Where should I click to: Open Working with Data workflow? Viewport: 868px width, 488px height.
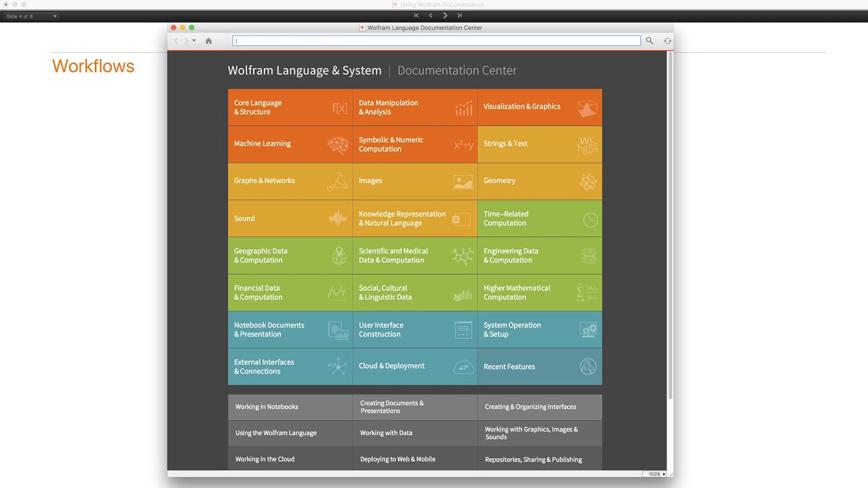(415, 433)
